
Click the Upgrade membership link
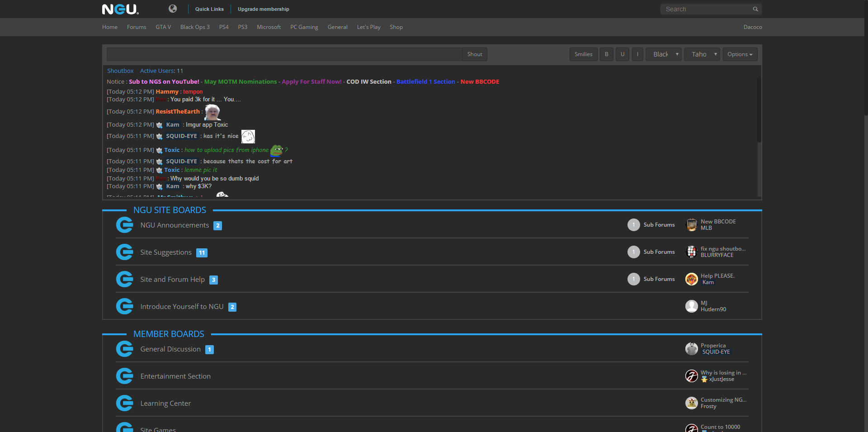pyautogui.click(x=263, y=9)
